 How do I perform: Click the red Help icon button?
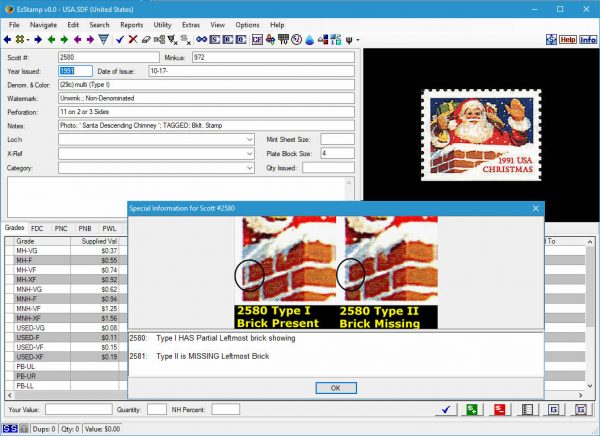pyautogui.click(x=567, y=39)
